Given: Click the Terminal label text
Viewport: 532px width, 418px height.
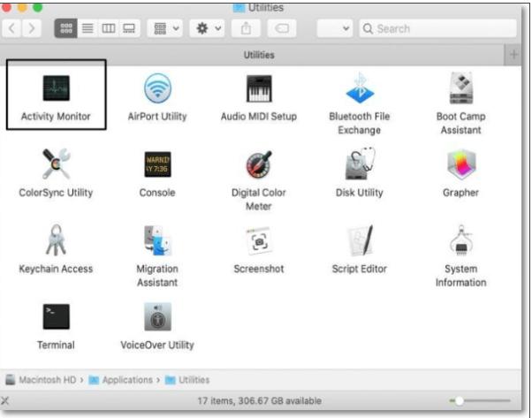Looking at the screenshot, I should (x=56, y=346).
